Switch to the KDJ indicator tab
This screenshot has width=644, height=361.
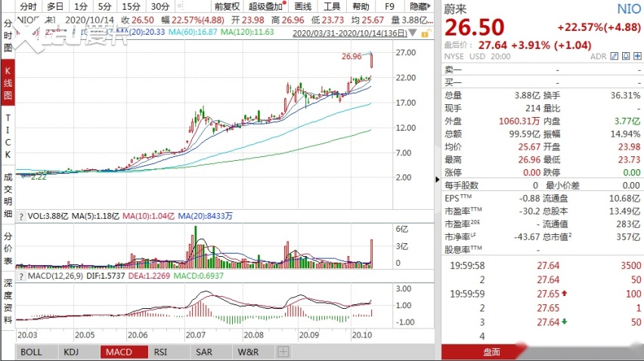71,352
